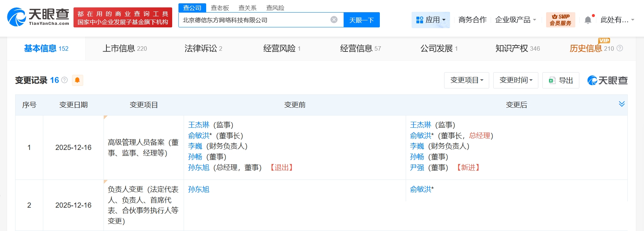Switch to the 查老板 search tab
This screenshot has height=231, width=644.
(220, 8)
